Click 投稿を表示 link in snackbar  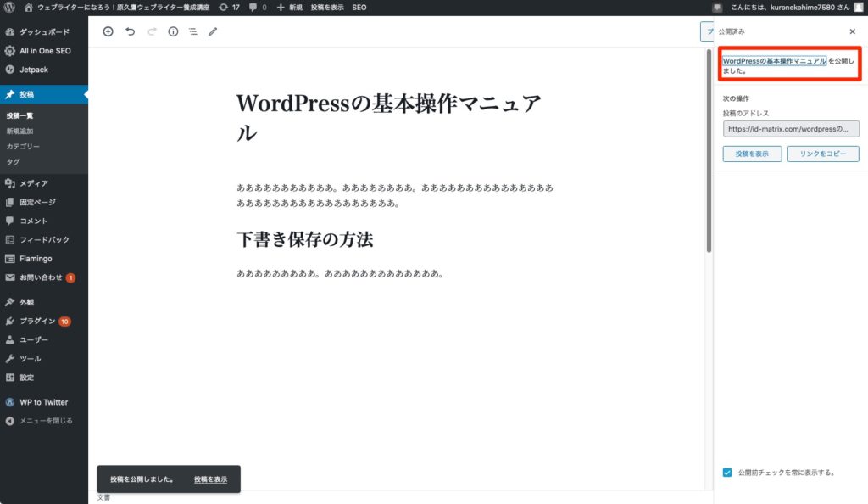pos(210,479)
